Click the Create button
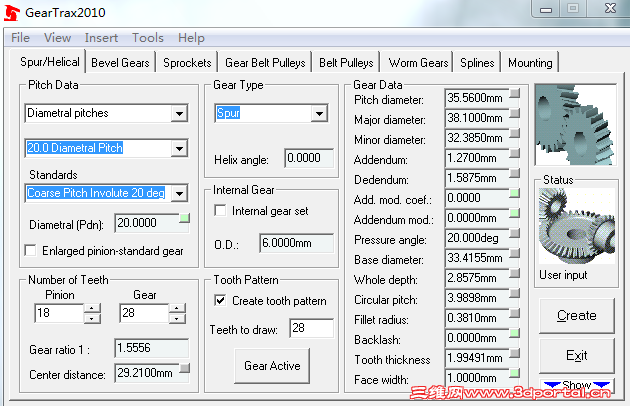The height and width of the screenshot is (406, 630). click(x=577, y=316)
